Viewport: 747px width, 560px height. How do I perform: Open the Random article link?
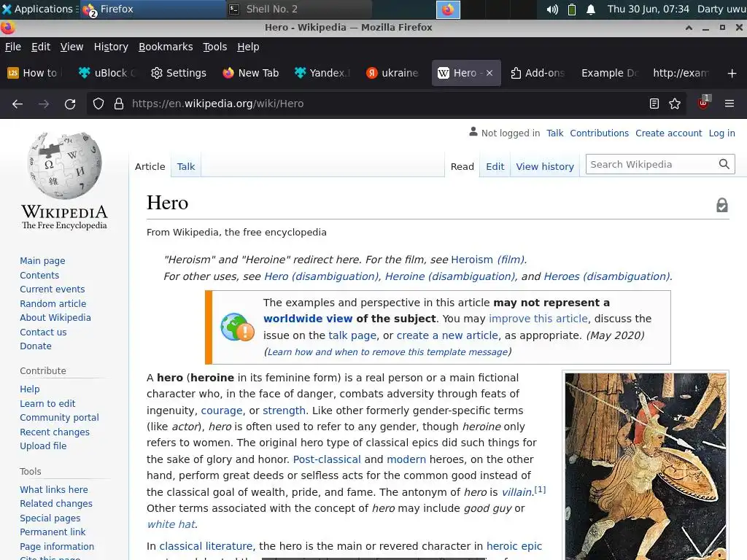pyautogui.click(x=53, y=304)
